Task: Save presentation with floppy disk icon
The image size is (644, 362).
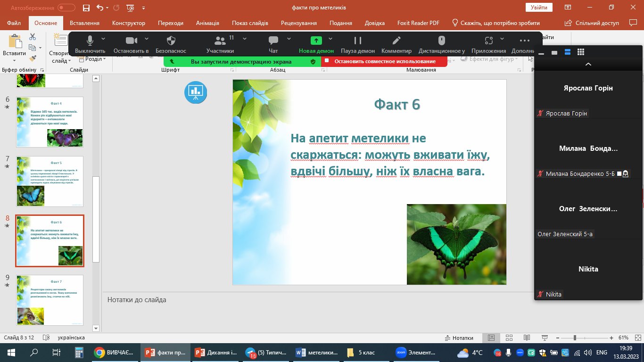Action: pos(86,8)
